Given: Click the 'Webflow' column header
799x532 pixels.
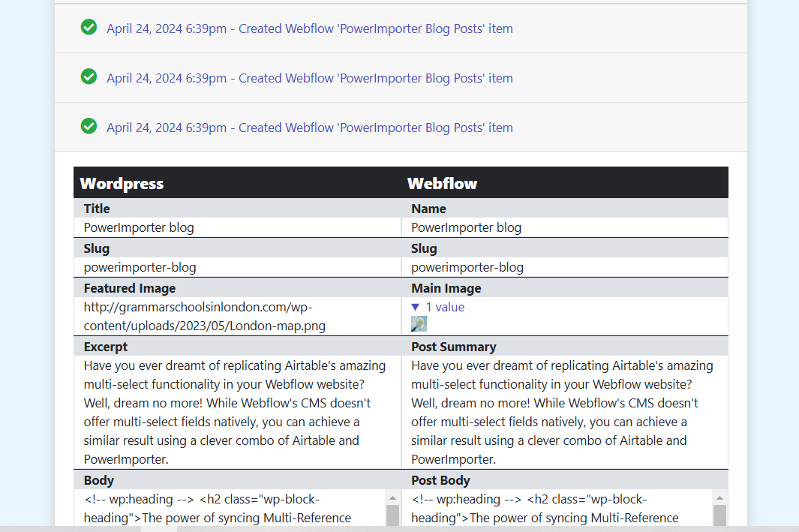Looking at the screenshot, I should [x=442, y=183].
